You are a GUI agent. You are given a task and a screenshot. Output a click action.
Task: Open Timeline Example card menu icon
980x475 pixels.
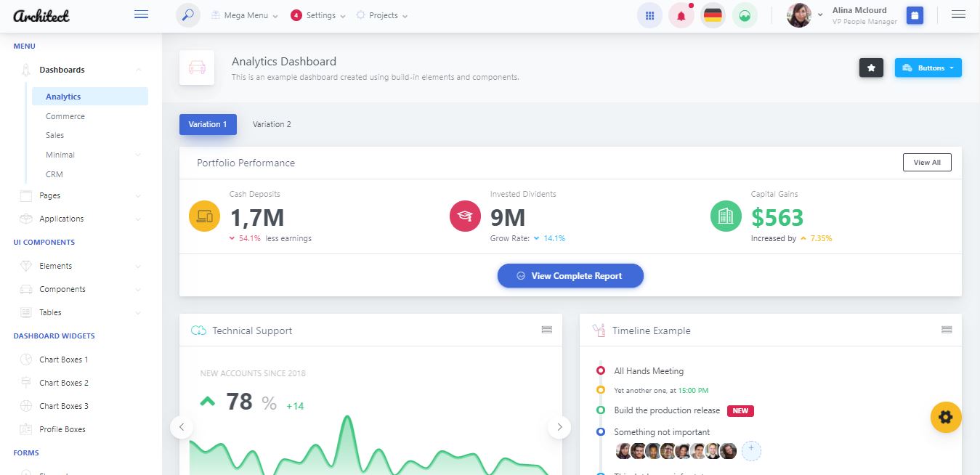[x=947, y=330]
